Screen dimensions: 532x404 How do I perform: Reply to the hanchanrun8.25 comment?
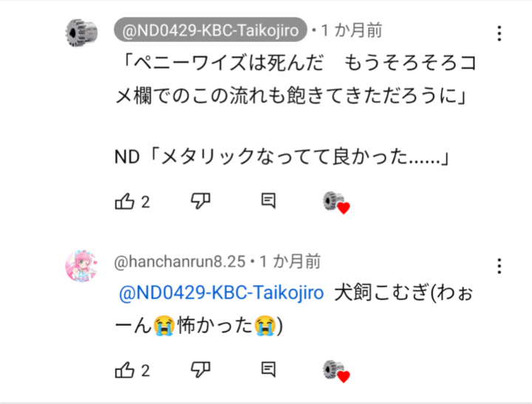pyautogui.click(x=268, y=369)
